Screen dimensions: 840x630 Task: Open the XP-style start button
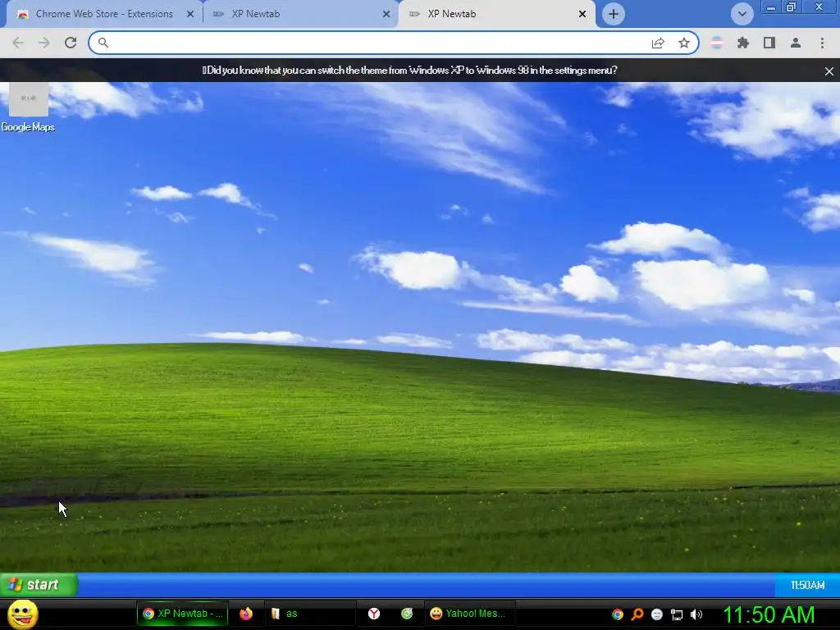(x=39, y=584)
